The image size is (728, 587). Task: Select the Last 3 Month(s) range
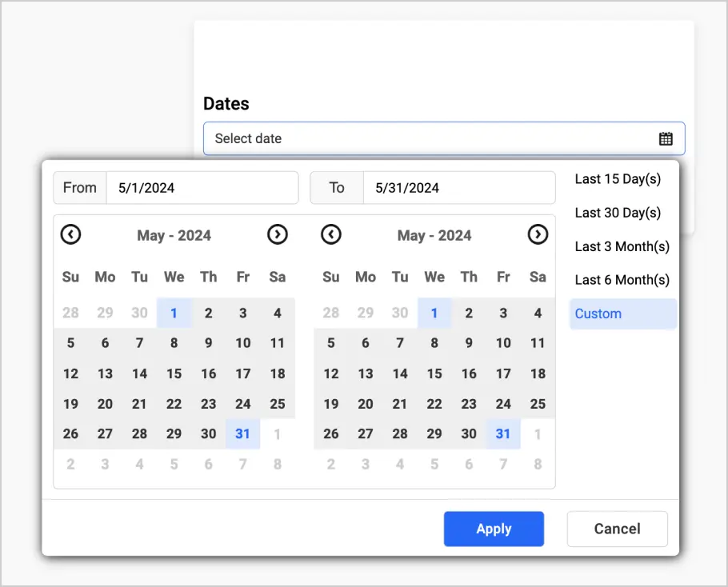(x=622, y=246)
